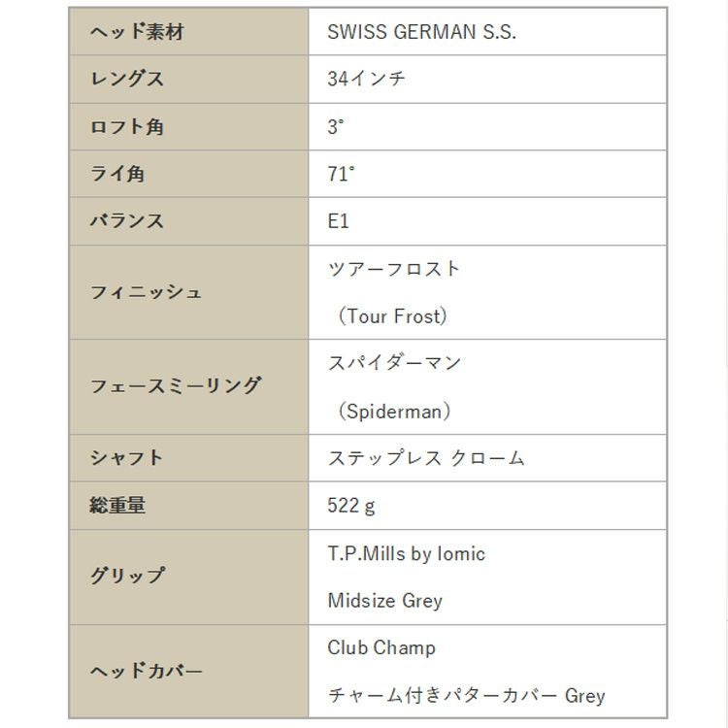Select the T.P.Mills by Iomic grip text

point(406,553)
